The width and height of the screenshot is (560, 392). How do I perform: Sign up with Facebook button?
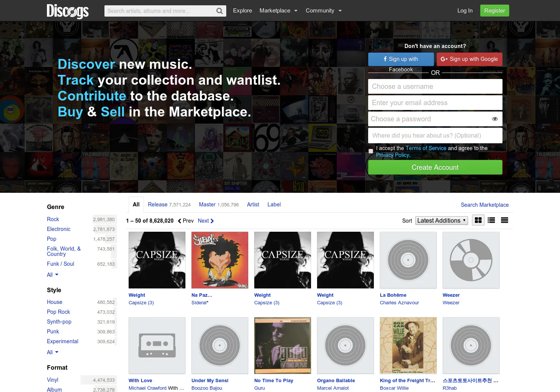point(401,59)
